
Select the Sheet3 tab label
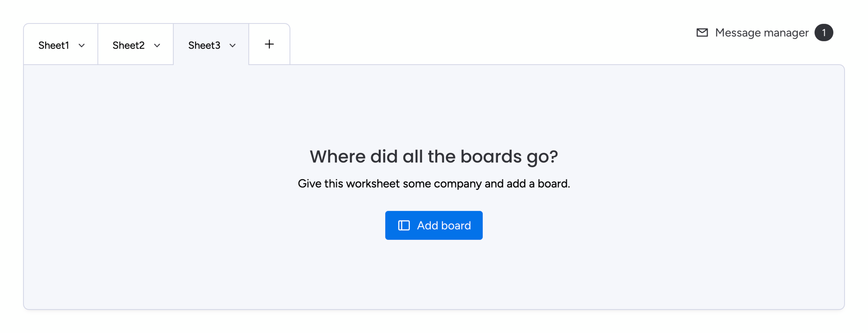click(204, 45)
